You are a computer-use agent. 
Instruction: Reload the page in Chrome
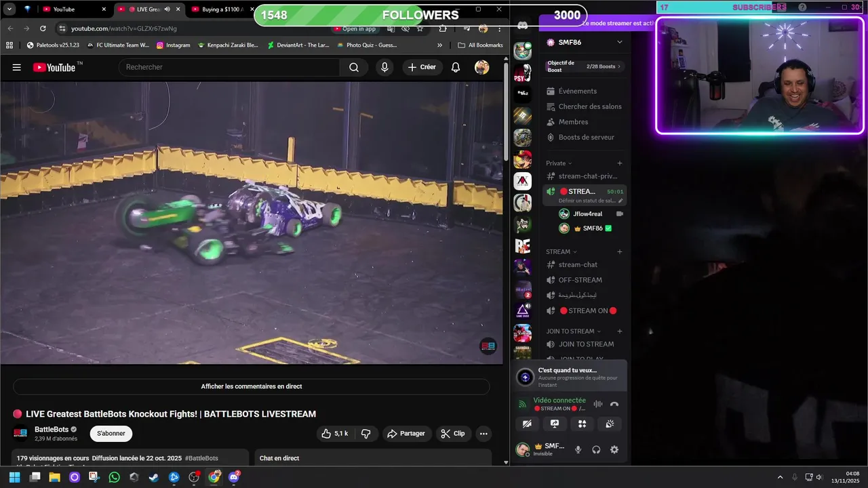pos(43,28)
